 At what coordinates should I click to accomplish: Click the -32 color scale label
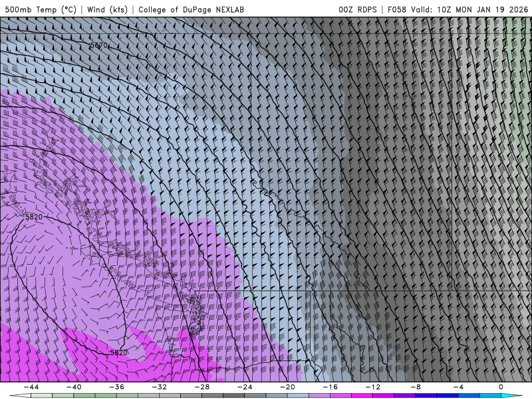[x=159, y=387]
